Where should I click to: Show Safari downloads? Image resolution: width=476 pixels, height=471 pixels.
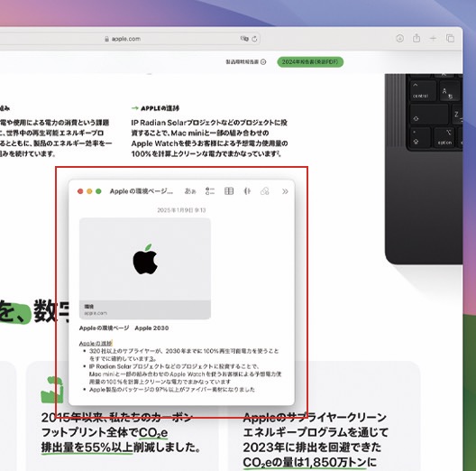[x=399, y=38]
